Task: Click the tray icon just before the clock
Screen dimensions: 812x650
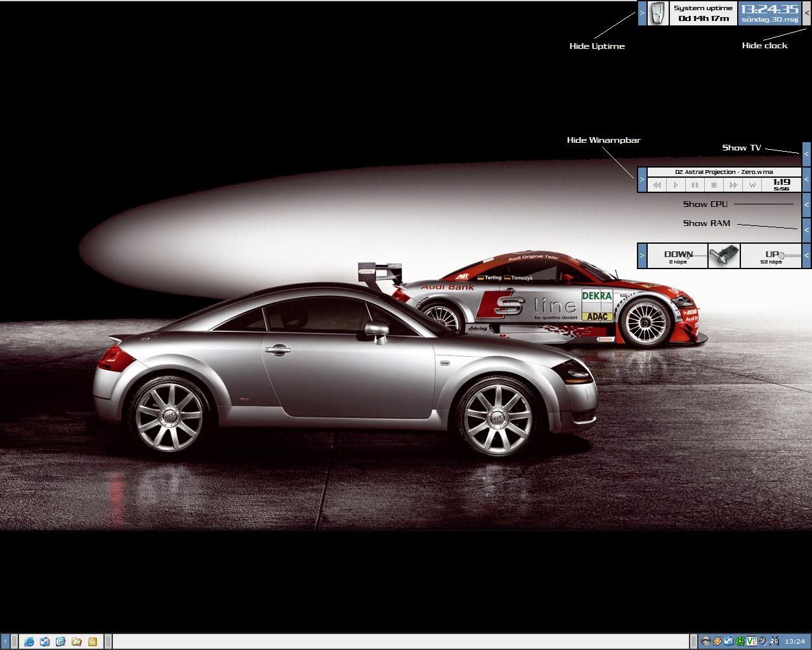Action: point(773,641)
